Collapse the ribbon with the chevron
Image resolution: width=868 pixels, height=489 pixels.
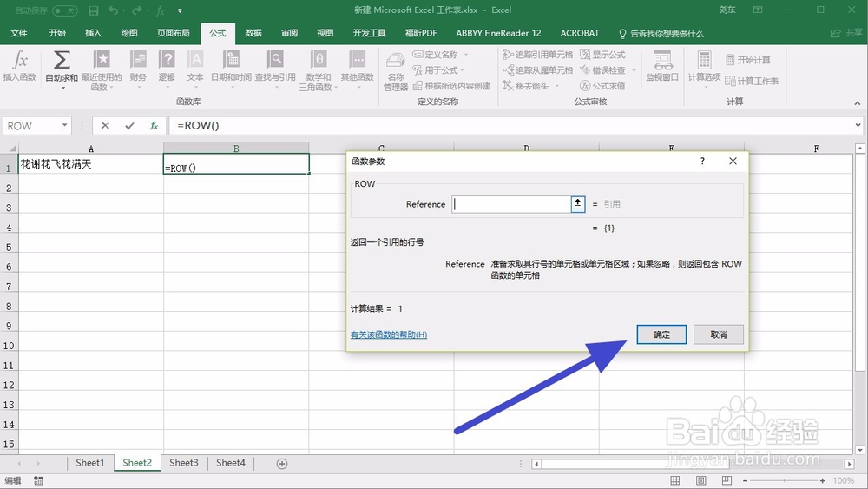857,103
